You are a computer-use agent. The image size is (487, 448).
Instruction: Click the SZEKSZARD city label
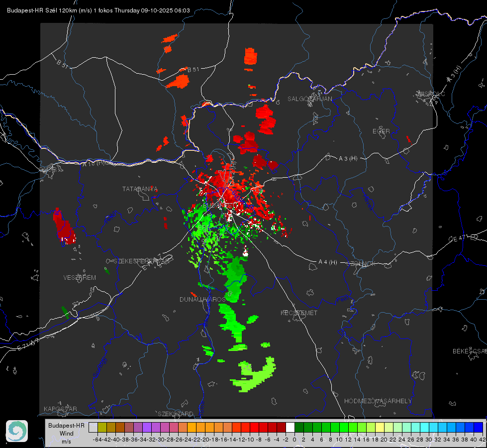pos(176,414)
